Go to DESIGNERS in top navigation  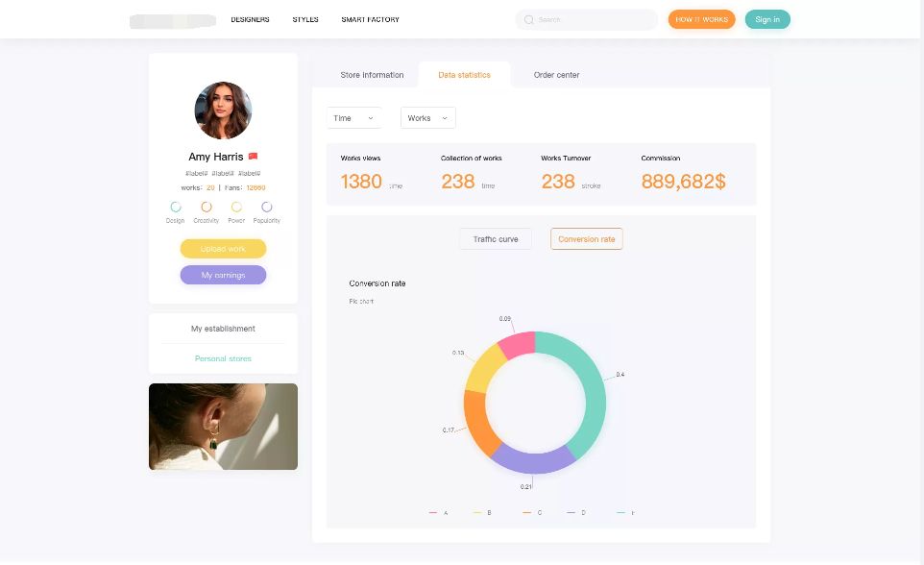tap(250, 19)
